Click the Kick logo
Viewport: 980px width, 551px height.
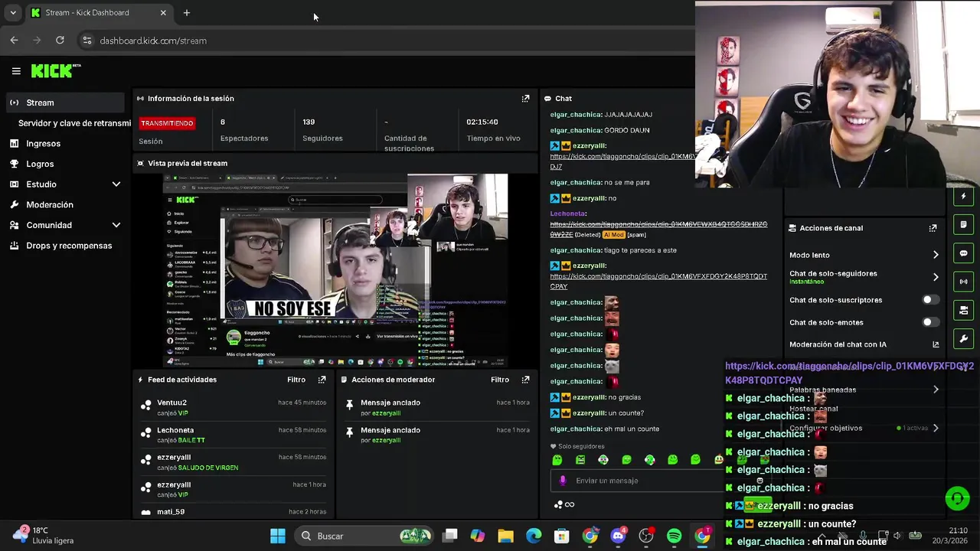(56, 70)
